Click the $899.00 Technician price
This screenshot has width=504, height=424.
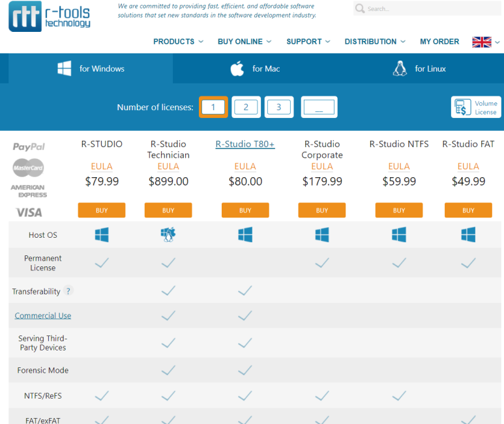168,182
